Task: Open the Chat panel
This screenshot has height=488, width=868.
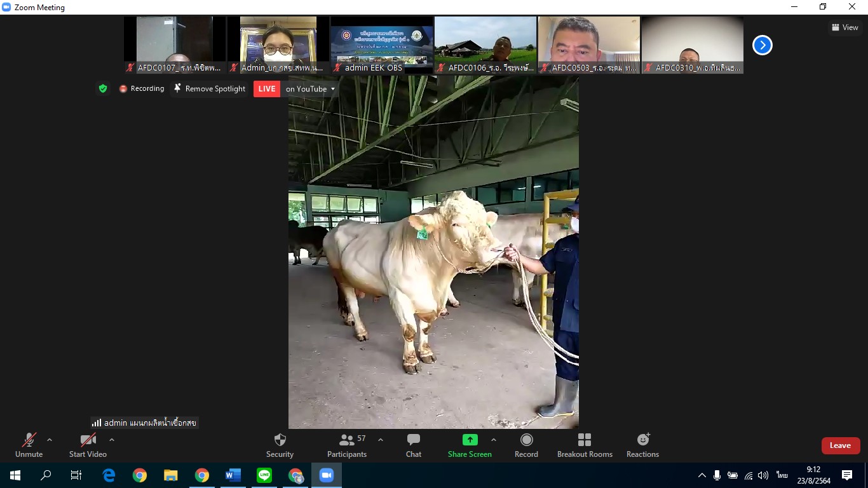Action: pyautogui.click(x=414, y=445)
